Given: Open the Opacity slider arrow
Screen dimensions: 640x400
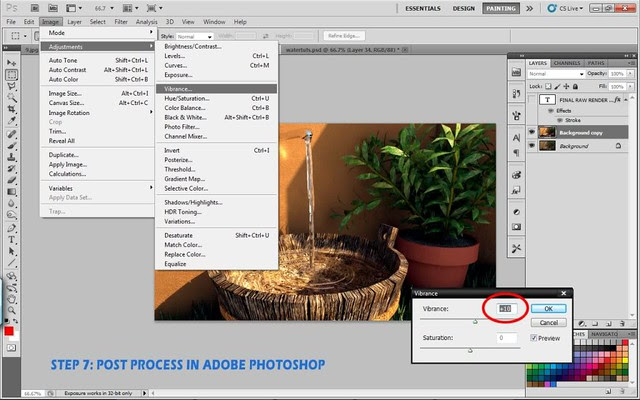Looking at the screenshot, I should click(630, 74).
